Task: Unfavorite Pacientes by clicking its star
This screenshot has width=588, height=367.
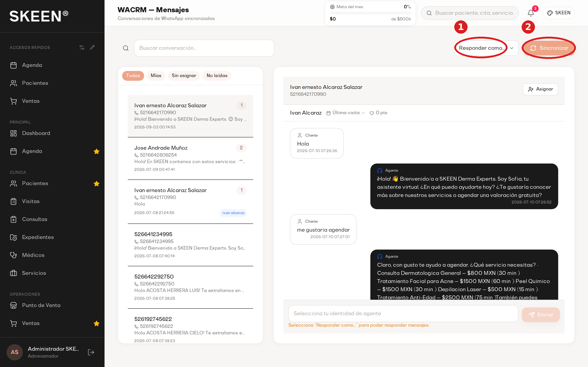Action: point(96,183)
